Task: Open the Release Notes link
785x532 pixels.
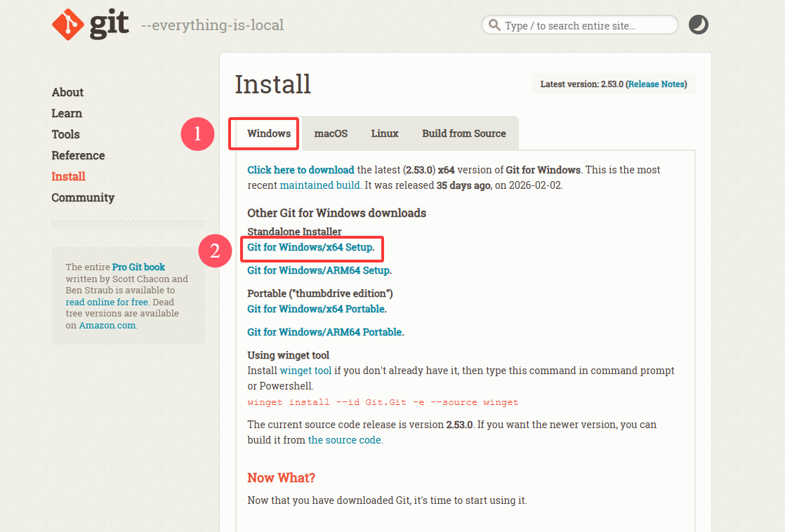Action: [656, 84]
